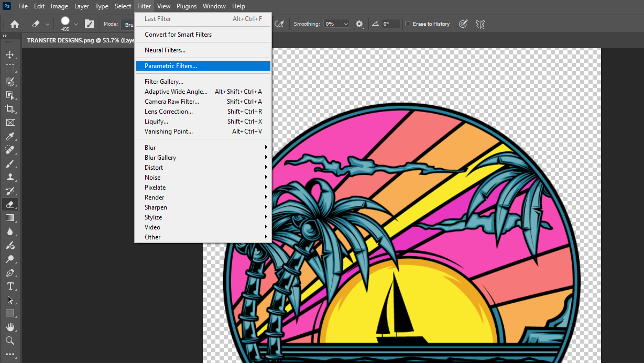Choose the Path Selection tool
This screenshot has width=644, height=363.
point(10,300)
